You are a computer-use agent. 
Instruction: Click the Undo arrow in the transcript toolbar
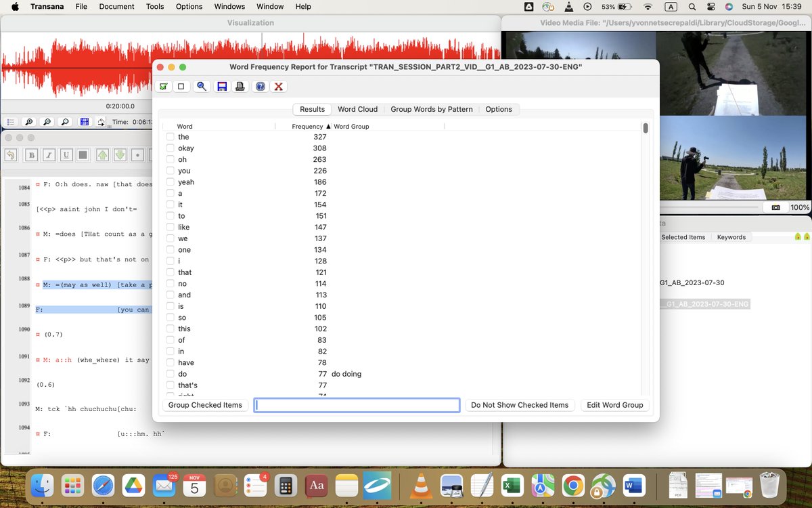tap(10, 154)
